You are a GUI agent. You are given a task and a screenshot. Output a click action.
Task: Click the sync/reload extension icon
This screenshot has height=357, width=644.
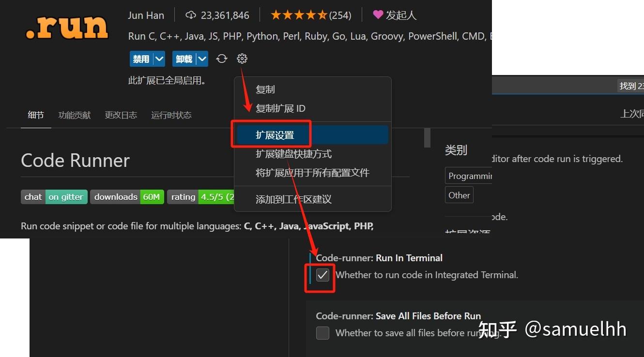(x=221, y=59)
